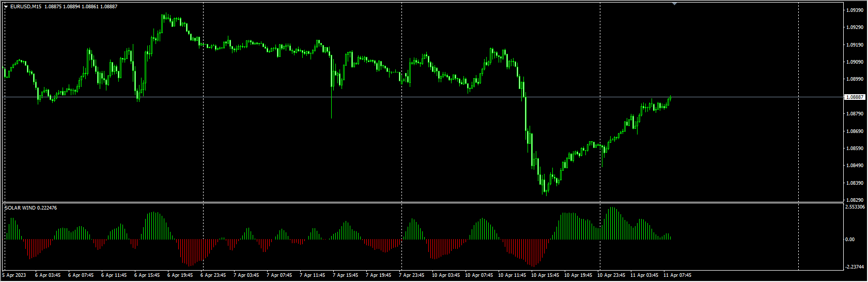Click the 7 Apr 11:45 time label
The image size is (868, 282).
313,275
